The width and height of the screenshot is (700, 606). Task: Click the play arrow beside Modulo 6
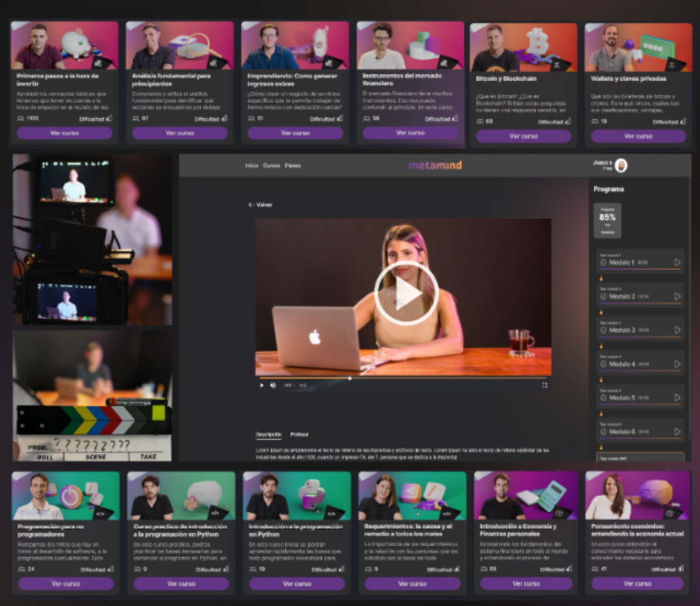[677, 432]
